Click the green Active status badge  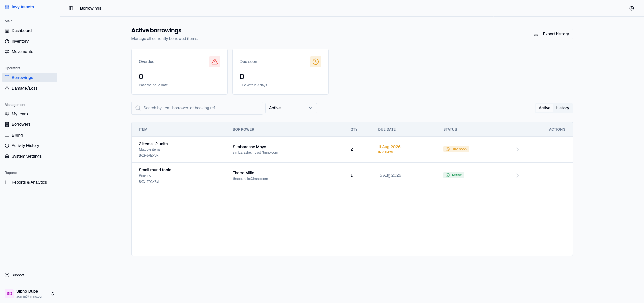point(454,175)
